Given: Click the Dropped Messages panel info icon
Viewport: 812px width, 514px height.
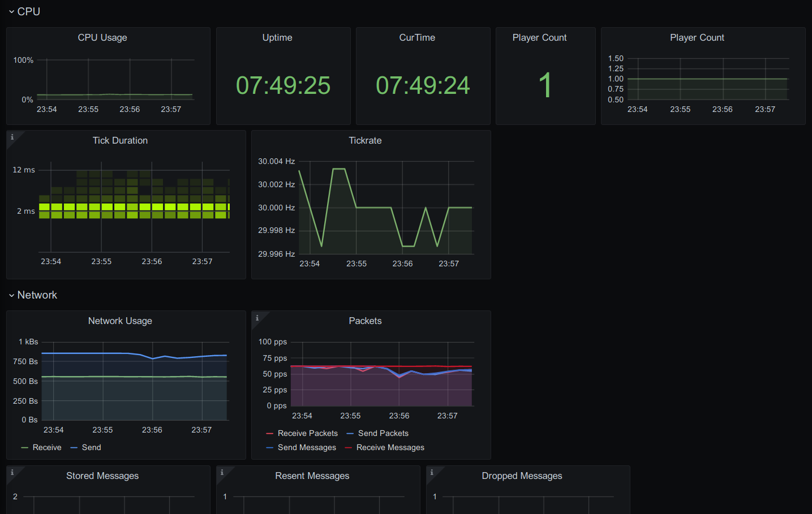Looking at the screenshot, I should pos(432,472).
